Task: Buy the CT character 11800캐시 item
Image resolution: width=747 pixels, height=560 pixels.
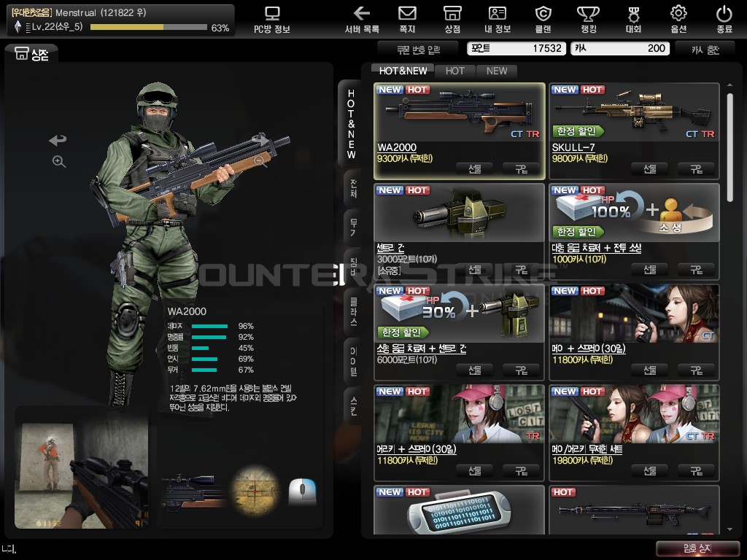Action: [x=696, y=370]
